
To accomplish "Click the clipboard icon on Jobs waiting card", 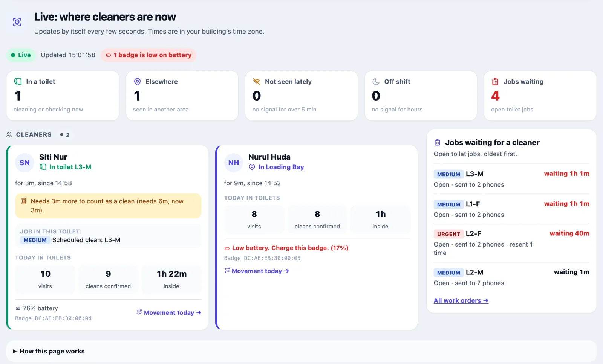I will (495, 82).
